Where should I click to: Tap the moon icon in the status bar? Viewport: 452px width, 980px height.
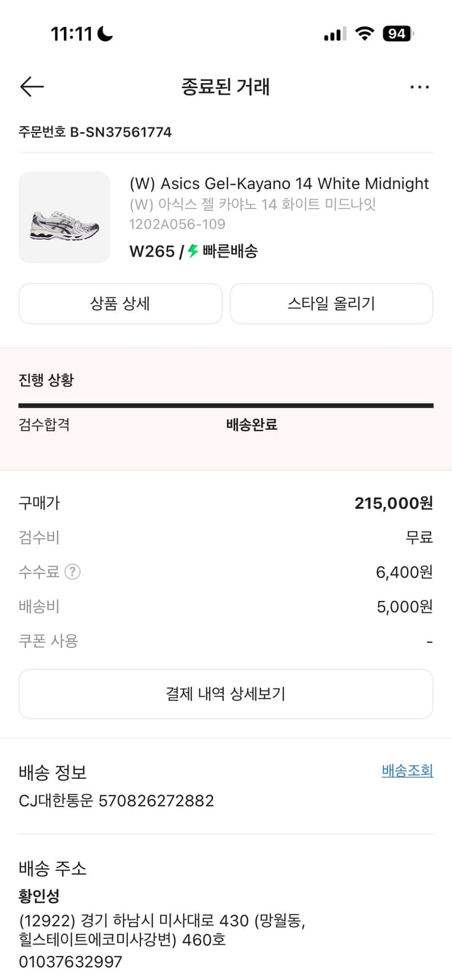105,33
